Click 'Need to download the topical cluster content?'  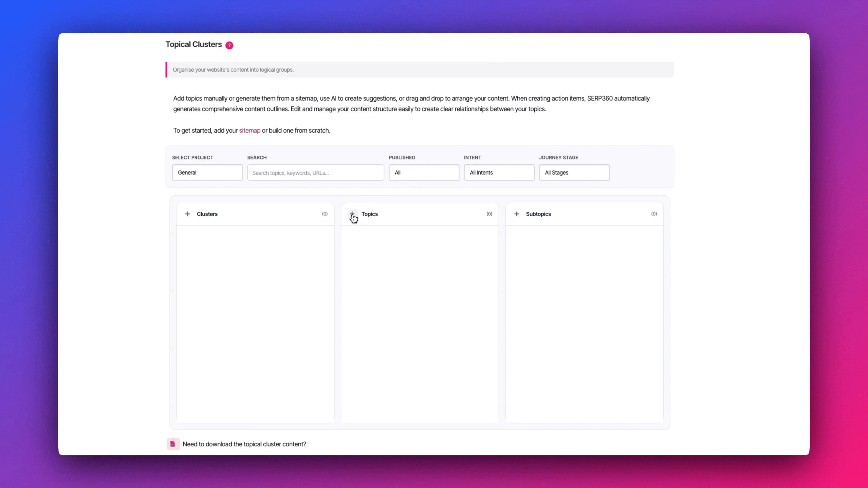244,444
